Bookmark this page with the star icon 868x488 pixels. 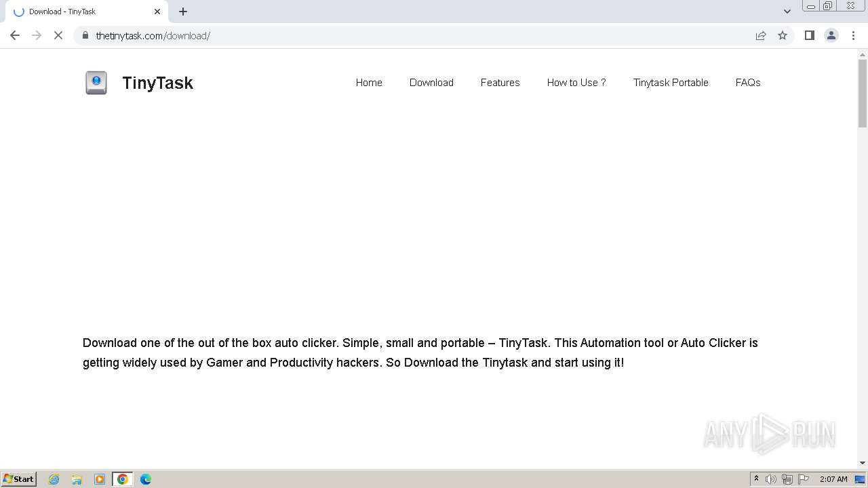pyautogui.click(x=783, y=35)
